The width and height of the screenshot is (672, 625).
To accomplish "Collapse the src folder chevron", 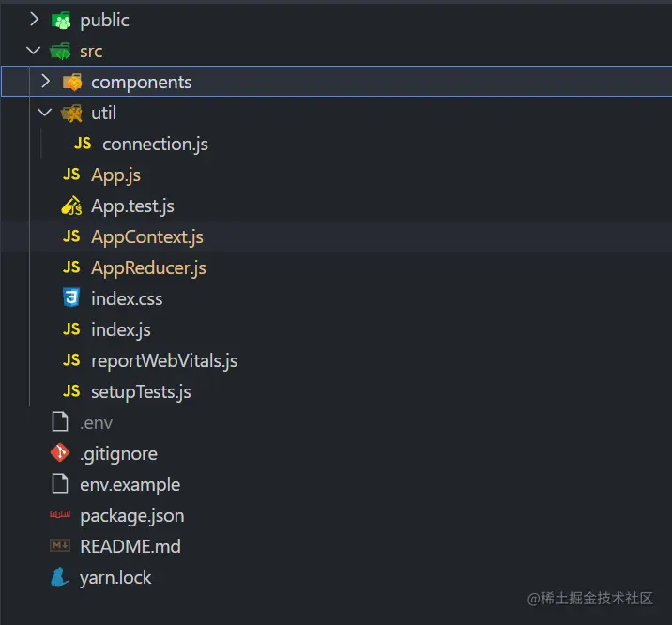I will pyautogui.click(x=35, y=51).
